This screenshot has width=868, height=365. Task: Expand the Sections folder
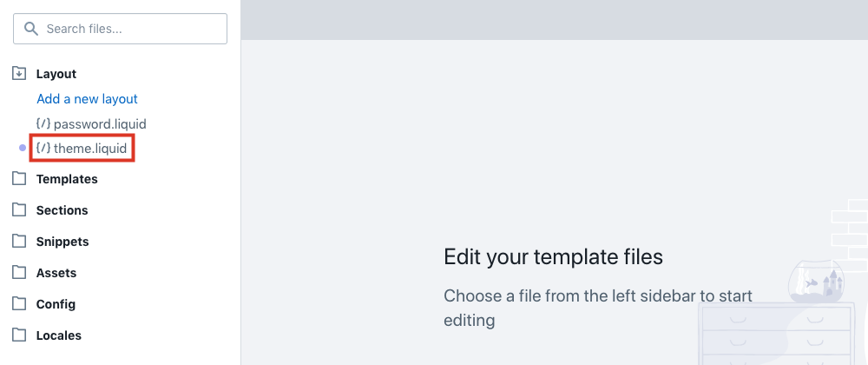point(62,210)
